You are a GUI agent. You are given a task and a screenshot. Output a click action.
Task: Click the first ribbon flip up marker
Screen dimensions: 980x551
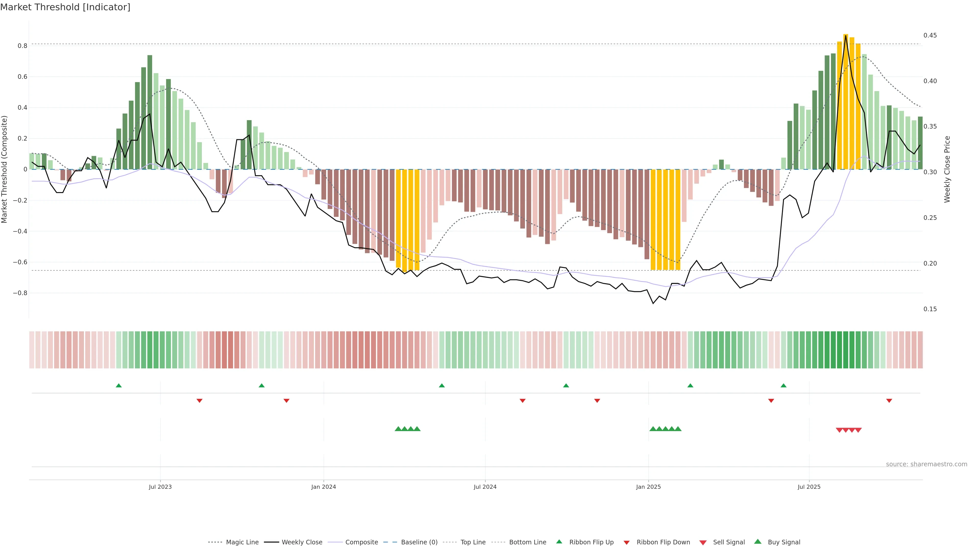tap(119, 386)
